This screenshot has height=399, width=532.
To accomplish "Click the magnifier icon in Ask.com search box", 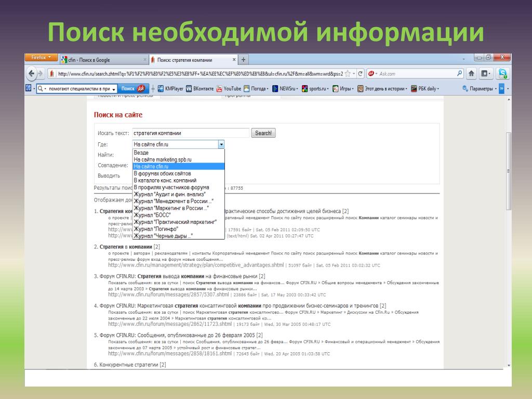I will 459,73.
